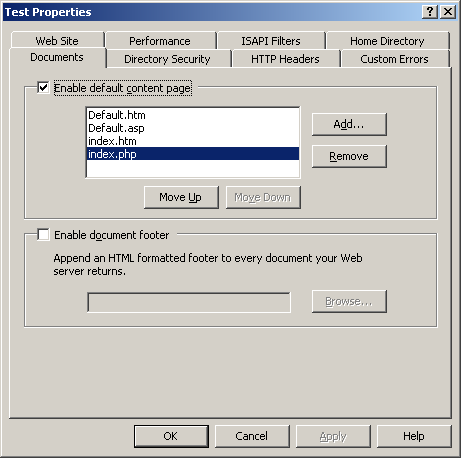Image resolution: width=461 pixels, height=458 pixels.
Task: Switch to ISAPI Filters tab
Action: pos(271,41)
